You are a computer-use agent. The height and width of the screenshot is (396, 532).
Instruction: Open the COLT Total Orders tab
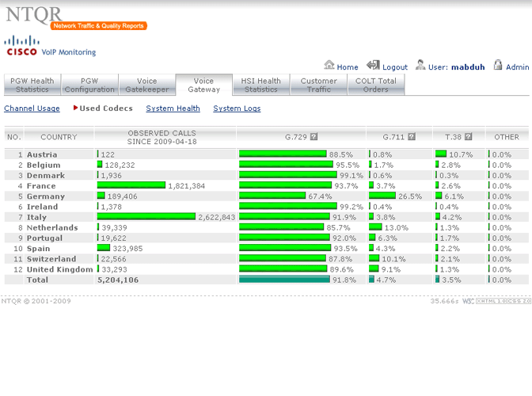point(376,85)
